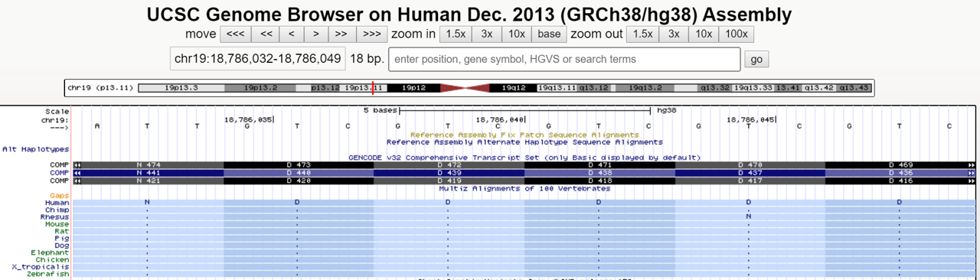The image size is (980, 280).
Task: Click the Rhesus N amino acid in Multiz
Action: click(x=749, y=217)
